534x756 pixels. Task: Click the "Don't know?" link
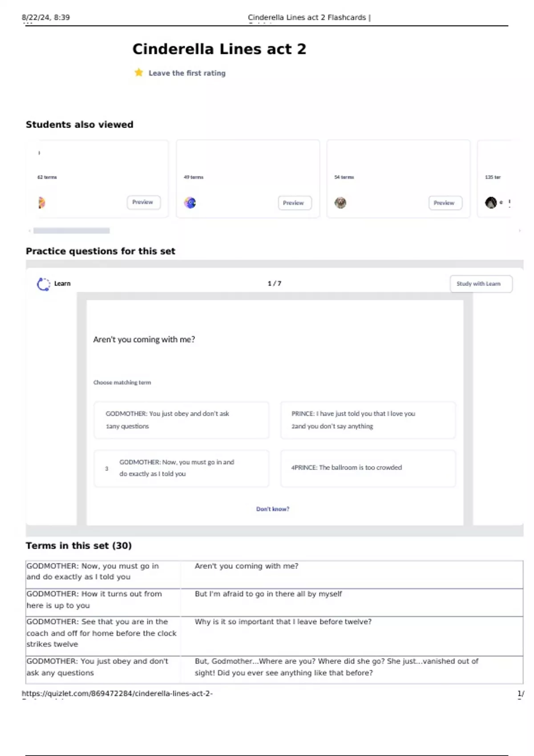tap(272, 509)
